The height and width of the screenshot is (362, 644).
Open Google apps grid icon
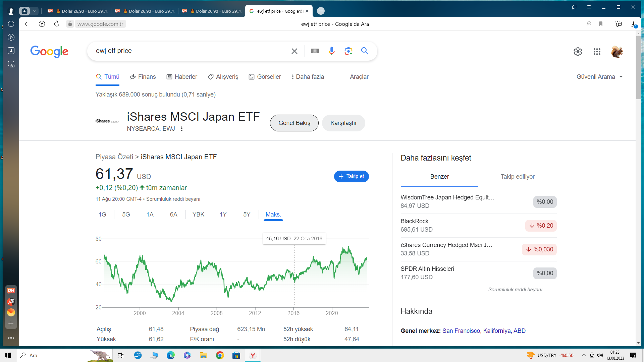click(597, 52)
